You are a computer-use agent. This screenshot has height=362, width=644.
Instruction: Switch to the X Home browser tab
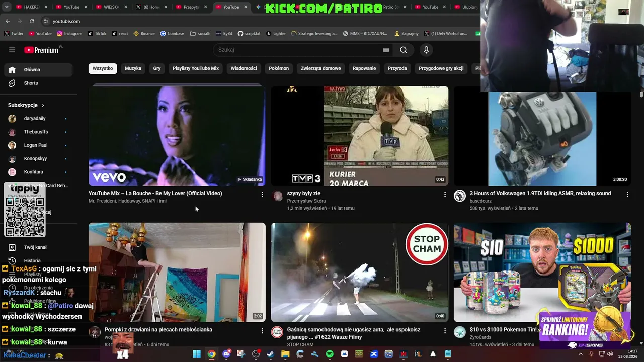tap(150, 7)
